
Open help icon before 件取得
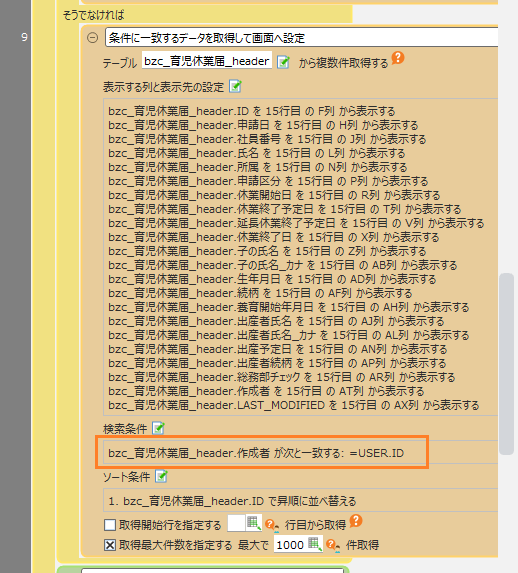coord(333,545)
